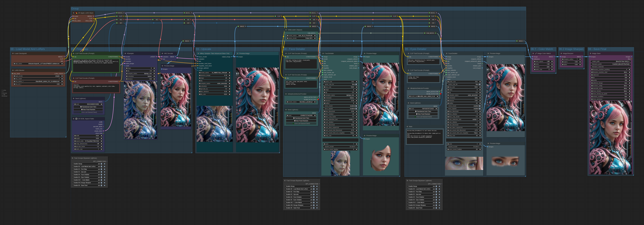644x225 pixels.
Task: Click the SAM_MODEL output port on SAMLoader
Action: click(317, 33)
